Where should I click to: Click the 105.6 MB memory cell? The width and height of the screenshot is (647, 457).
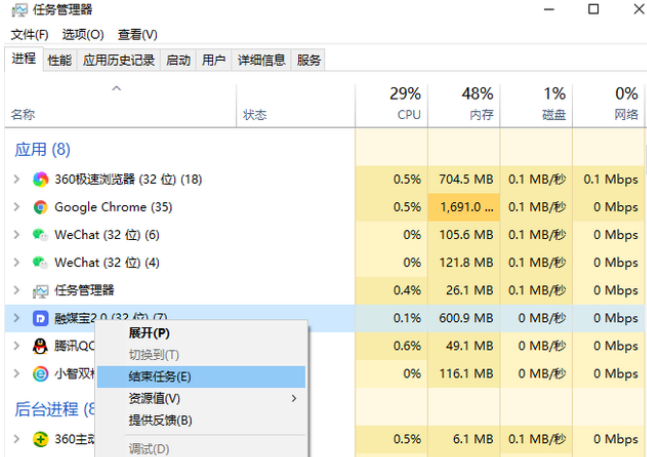click(x=464, y=235)
